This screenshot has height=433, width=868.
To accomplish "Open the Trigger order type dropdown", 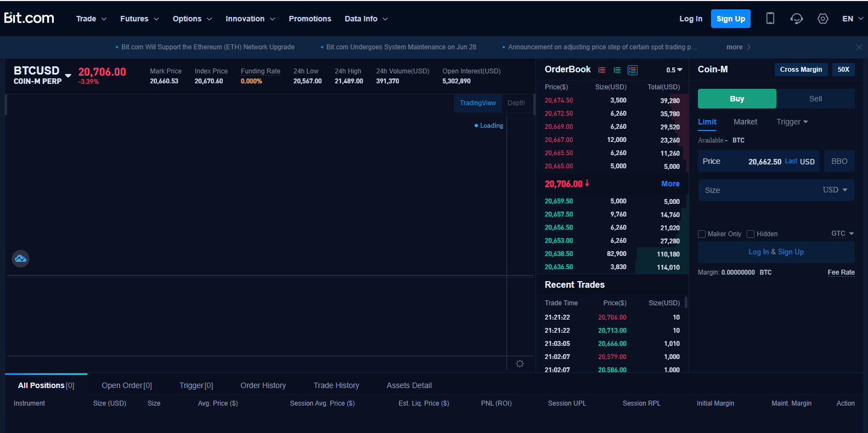I will (x=792, y=122).
